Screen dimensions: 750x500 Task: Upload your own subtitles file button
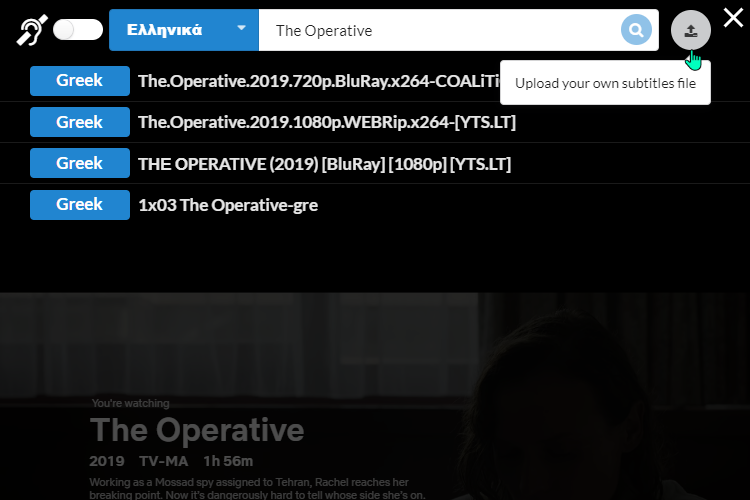(691, 30)
